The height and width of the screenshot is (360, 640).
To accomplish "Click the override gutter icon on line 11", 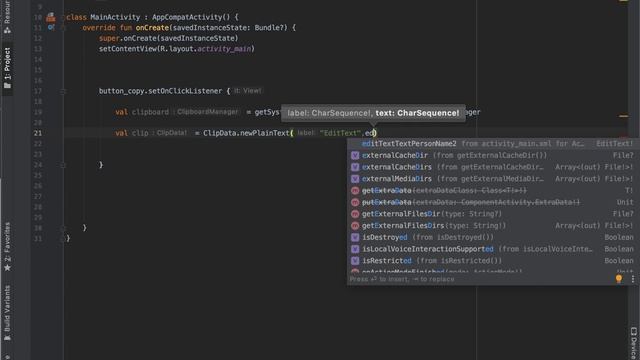I will 51,27.
